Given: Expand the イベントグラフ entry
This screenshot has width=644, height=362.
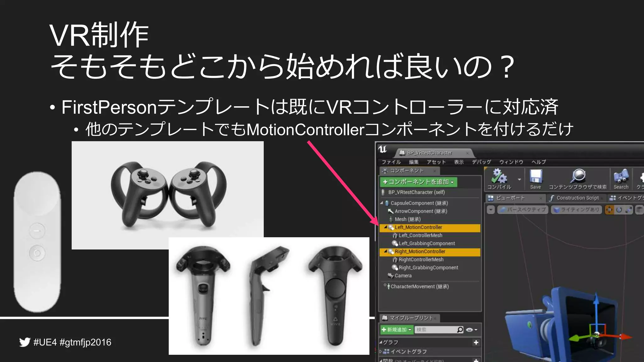Looking at the screenshot, I should pyautogui.click(x=381, y=351).
